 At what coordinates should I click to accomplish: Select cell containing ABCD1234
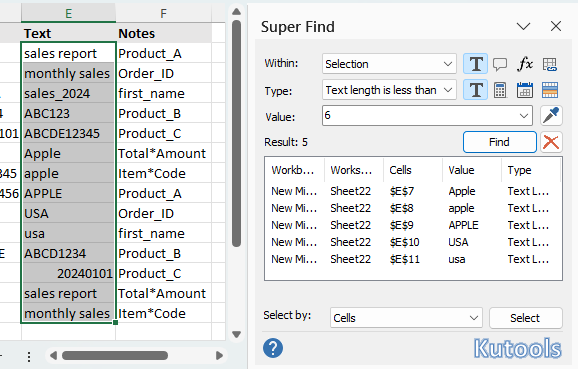tap(69, 253)
